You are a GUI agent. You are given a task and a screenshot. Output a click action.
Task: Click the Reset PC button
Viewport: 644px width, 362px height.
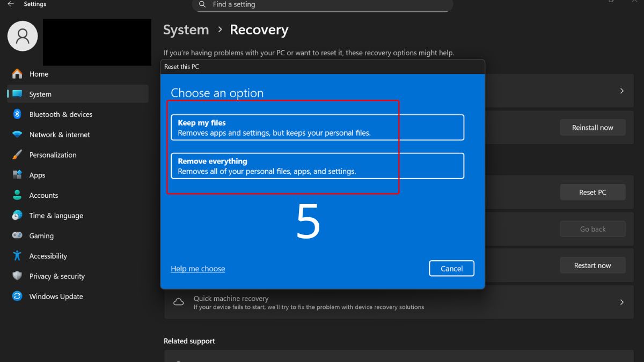pyautogui.click(x=592, y=192)
